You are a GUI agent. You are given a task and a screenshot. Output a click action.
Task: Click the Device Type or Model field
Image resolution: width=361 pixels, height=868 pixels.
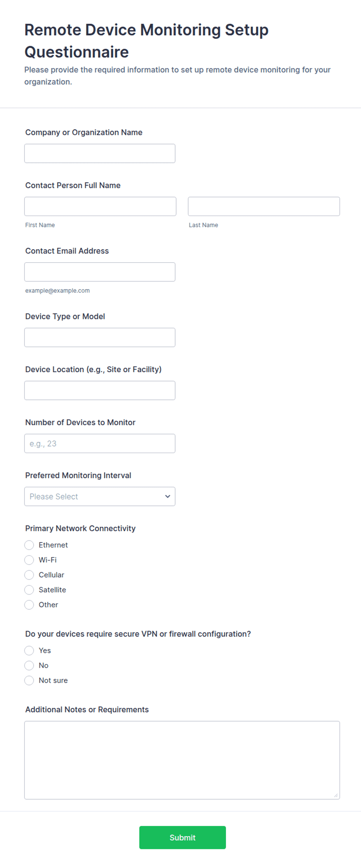(100, 337)
